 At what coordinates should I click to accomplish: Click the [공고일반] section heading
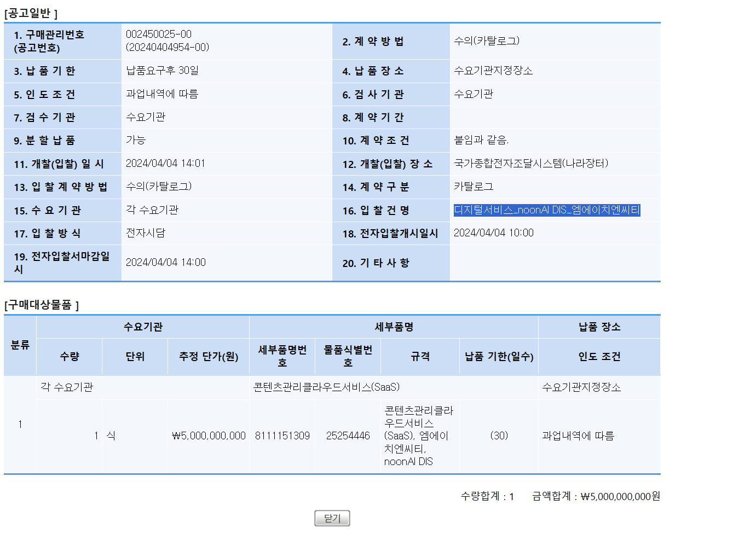coord(31,13)
